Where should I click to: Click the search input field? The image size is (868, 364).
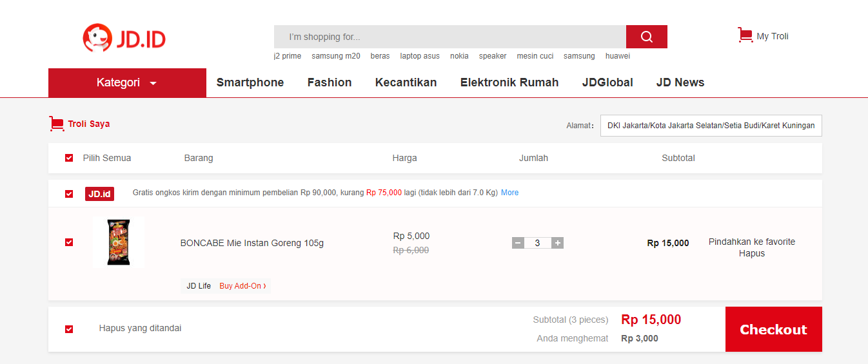click(x=450, y=37)
